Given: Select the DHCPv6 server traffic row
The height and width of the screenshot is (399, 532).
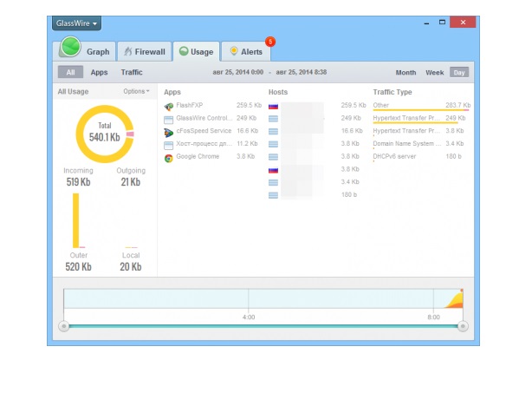Looking at the screenshot, I should (x=422, y=156).
